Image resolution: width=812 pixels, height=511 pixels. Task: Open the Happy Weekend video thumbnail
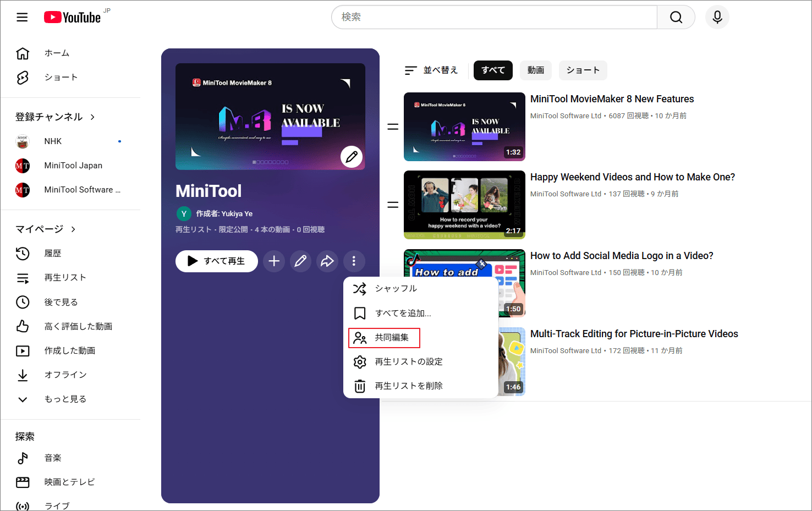pyautogui.click(x=464, y=205)
